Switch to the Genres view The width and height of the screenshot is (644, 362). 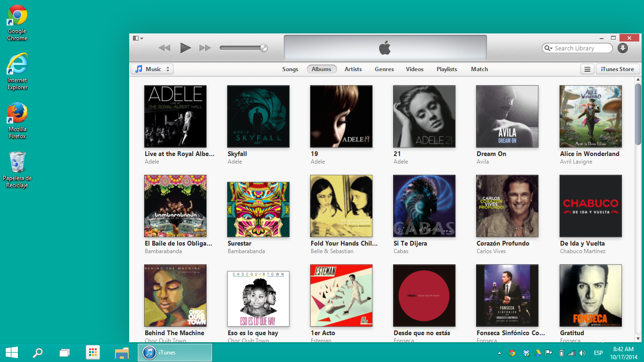click(x=384, y=69)
